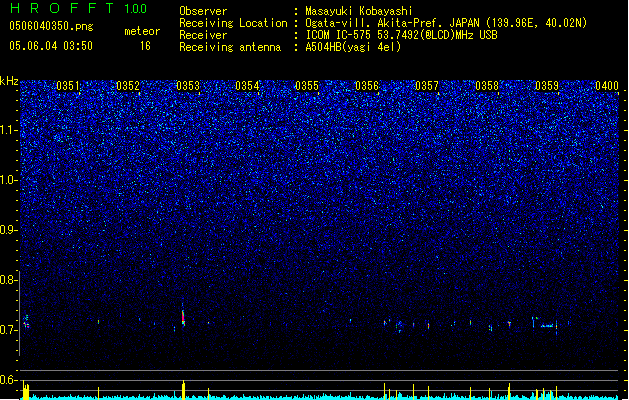Click the date stamp 05.06.04 03:50
This screenshot has width=629, height=400.
click(51, 46)
